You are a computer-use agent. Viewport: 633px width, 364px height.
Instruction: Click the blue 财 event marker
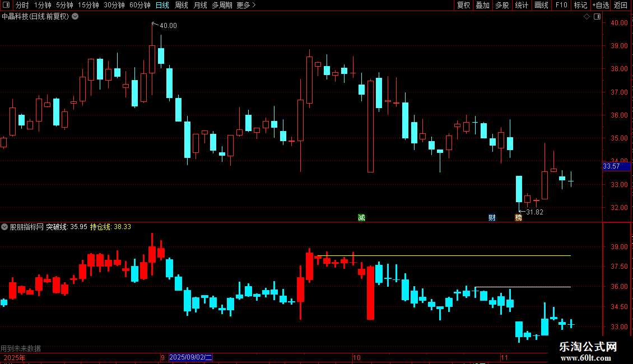tap(492, 217)
